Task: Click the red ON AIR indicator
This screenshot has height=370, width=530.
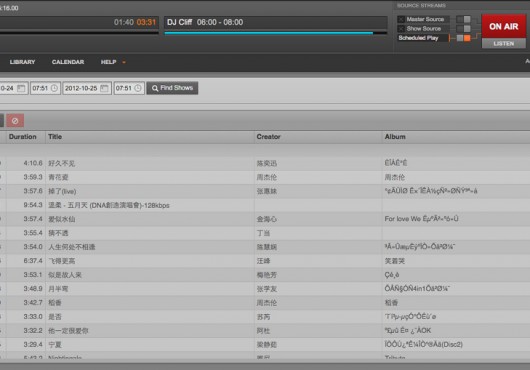Action: 504,26
